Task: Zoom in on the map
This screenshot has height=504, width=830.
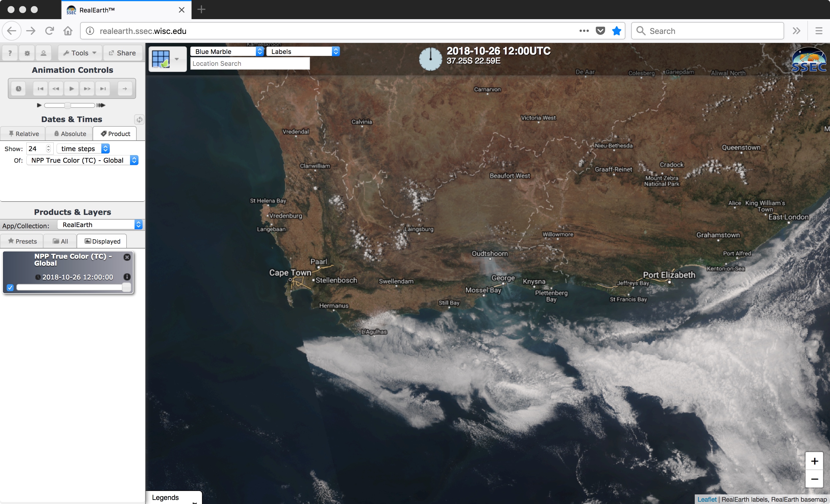Action: click(814, 461)
